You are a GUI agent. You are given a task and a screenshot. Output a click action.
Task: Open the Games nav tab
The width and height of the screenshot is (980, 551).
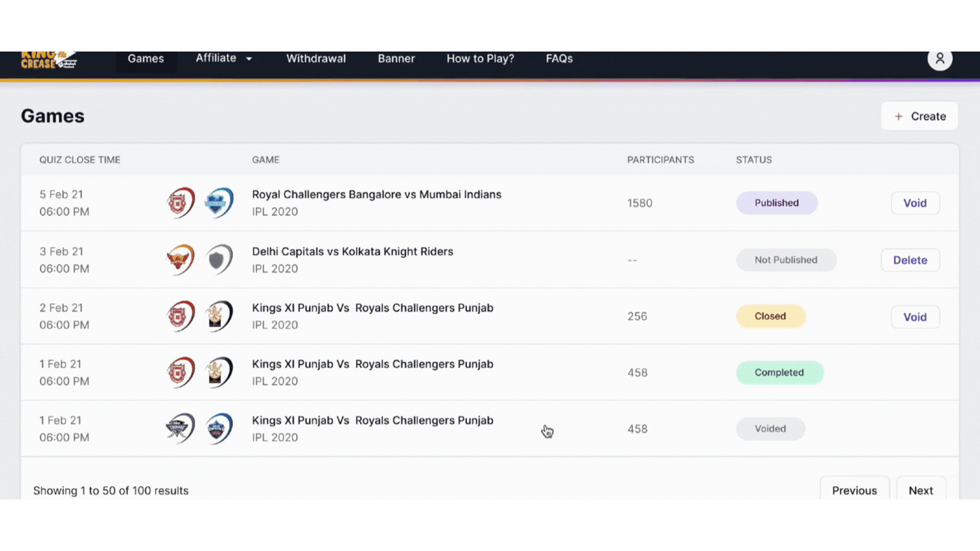(x=146, y=59)
